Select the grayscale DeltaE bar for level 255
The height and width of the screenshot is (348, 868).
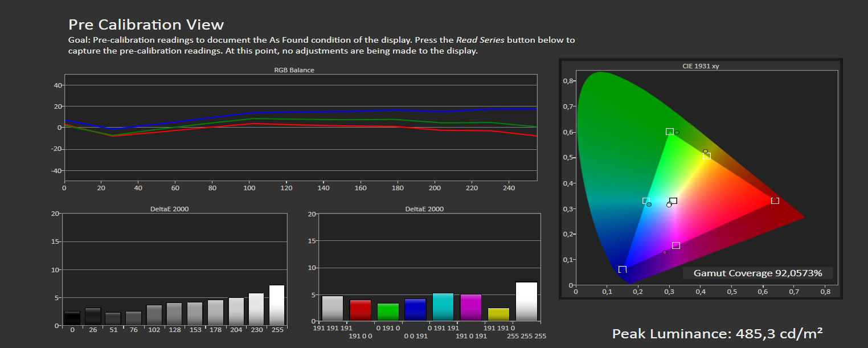click(x=277, y=305)
